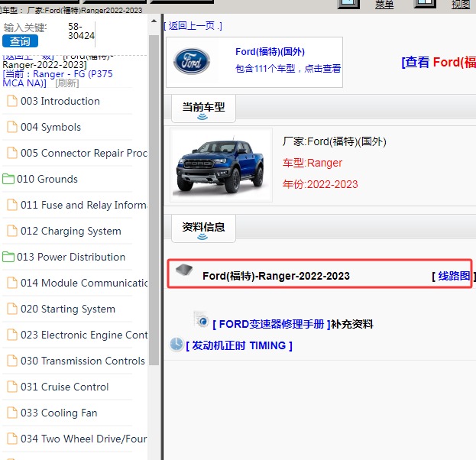Open the FORD变速器修理手册 link
The width and height of the screenshot is (476, 460).
tap(272, 324)
